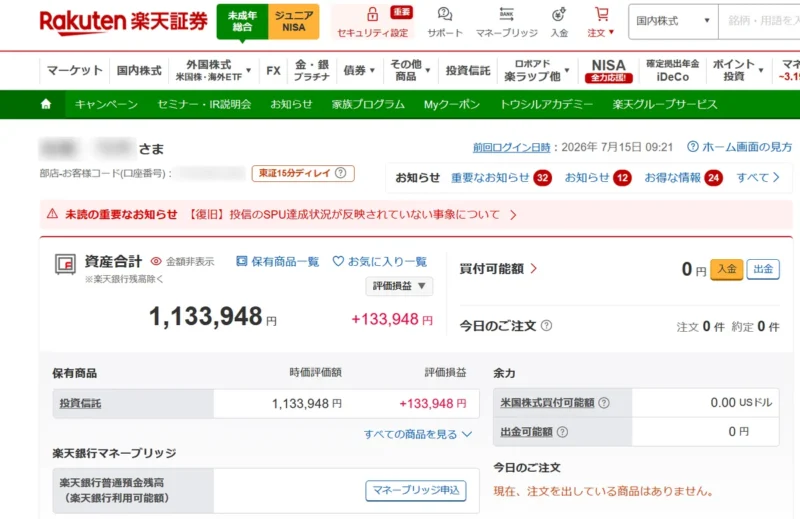This screenshot has width=800, height=519.
Task: Open 買付可能額 details arrow
Action: coord(533,268)
